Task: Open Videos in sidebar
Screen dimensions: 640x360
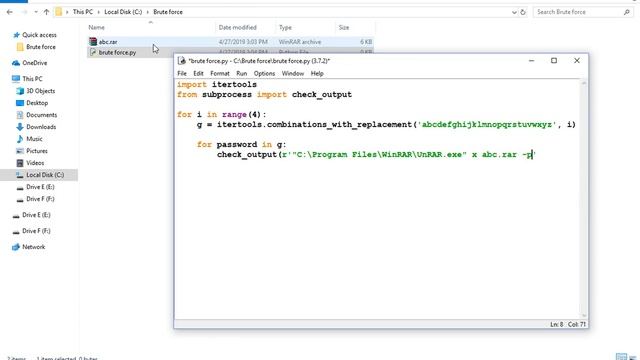Action: pyautogui.click(x=35, y=163)
